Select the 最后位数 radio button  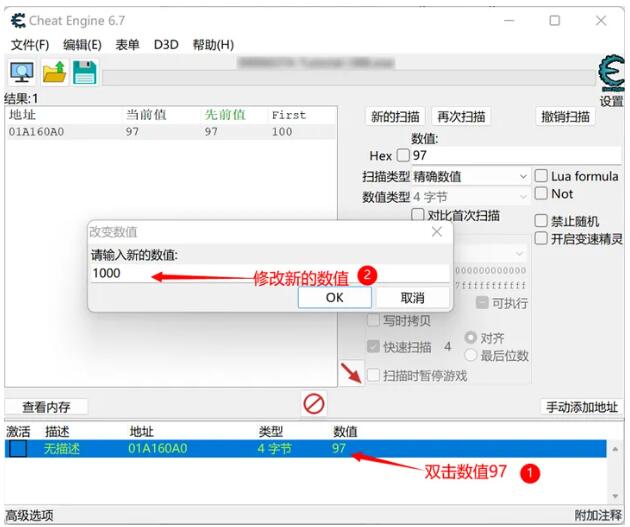[471, 356]
